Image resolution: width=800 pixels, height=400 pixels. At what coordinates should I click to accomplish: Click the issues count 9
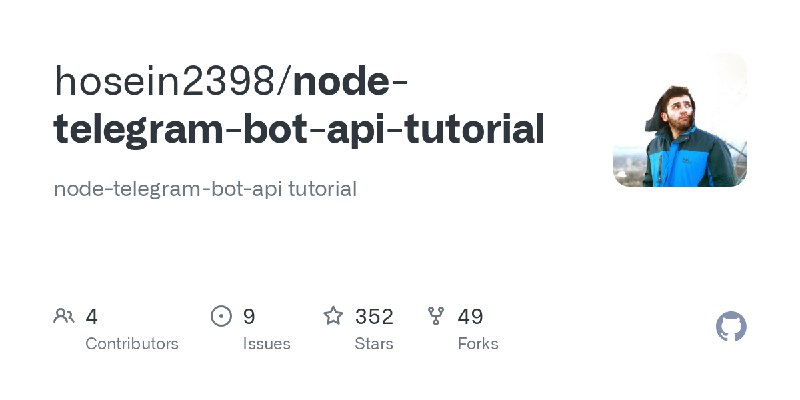[248, 317]
